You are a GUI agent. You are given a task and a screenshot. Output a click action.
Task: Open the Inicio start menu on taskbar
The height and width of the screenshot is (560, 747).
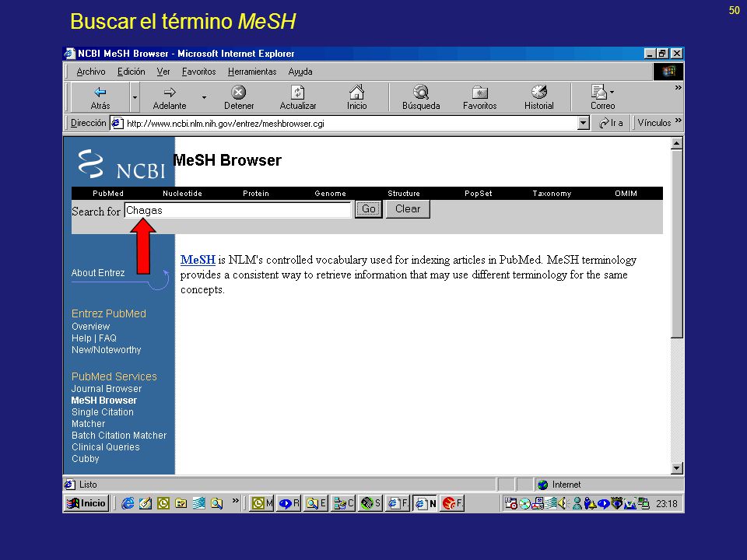coord(86,503)
